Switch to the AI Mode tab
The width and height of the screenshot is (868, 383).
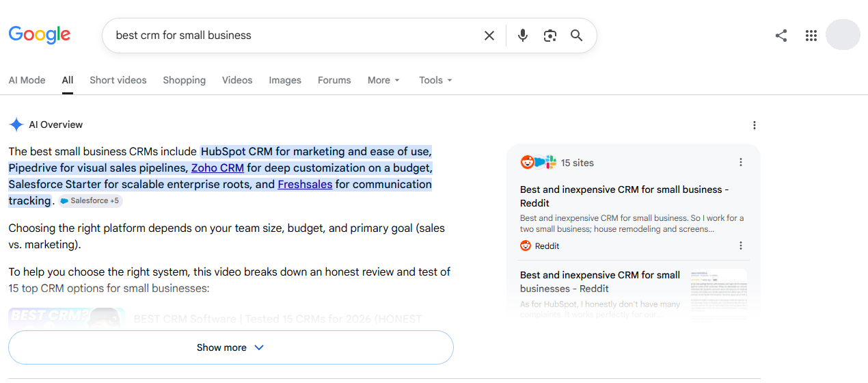pyautogui.click(x=27, y=80)
